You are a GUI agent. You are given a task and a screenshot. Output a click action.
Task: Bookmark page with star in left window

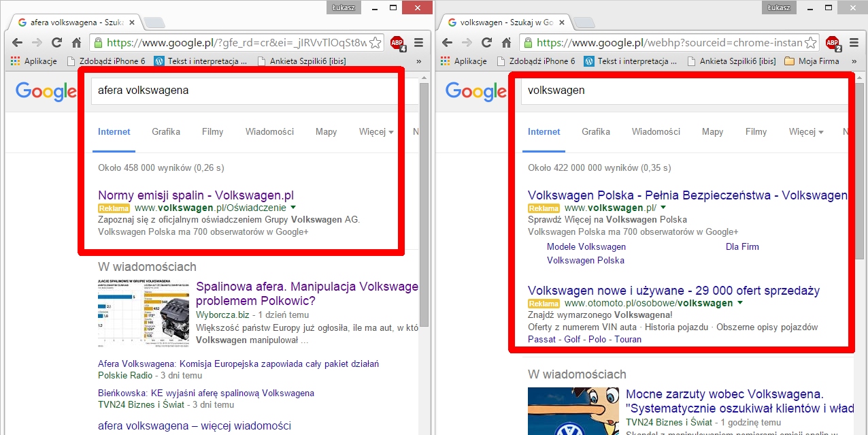(375, 42)
